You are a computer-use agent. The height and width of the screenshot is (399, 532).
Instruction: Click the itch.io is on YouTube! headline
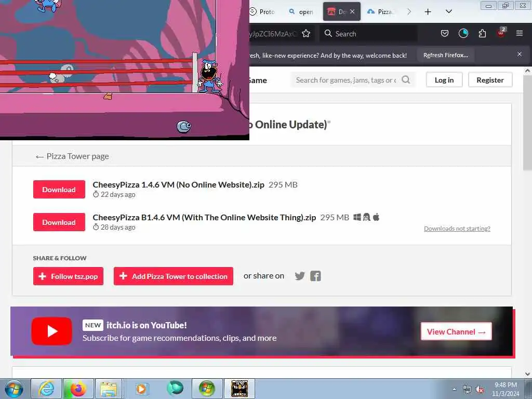(x=147, y=325)
